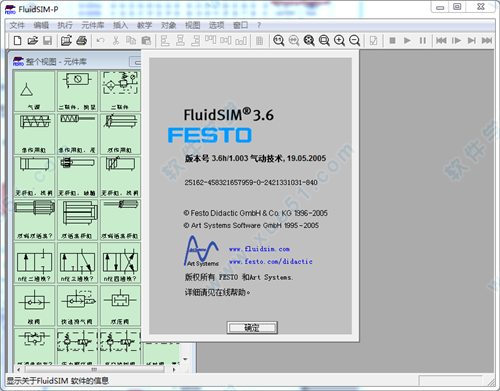Click the zoom out magnifier icon
500x391 pixels.
(354, 41)
